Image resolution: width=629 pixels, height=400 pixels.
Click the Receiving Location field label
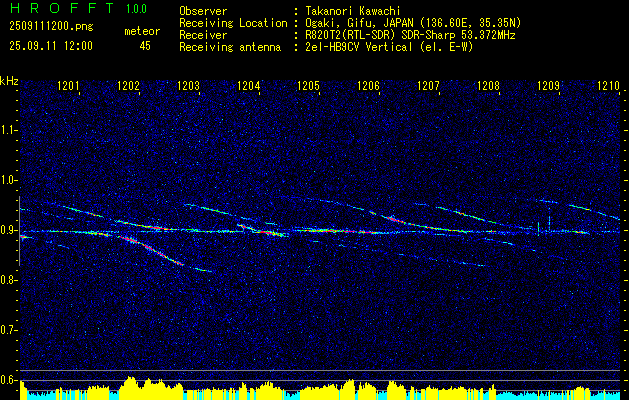pos(233,23)
